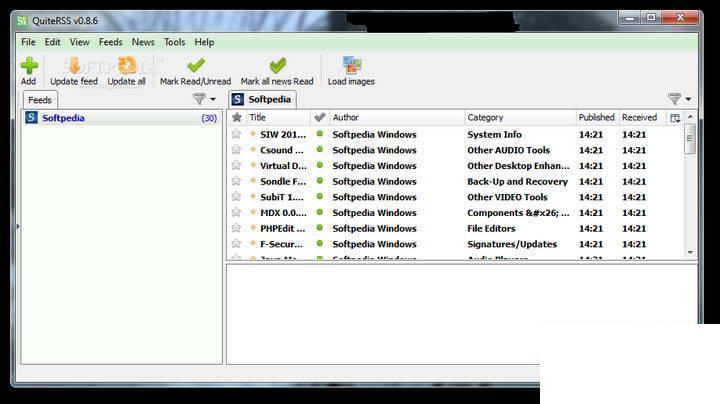
Task: Star the Virtual D... news item
Action: tap(236, 165)
